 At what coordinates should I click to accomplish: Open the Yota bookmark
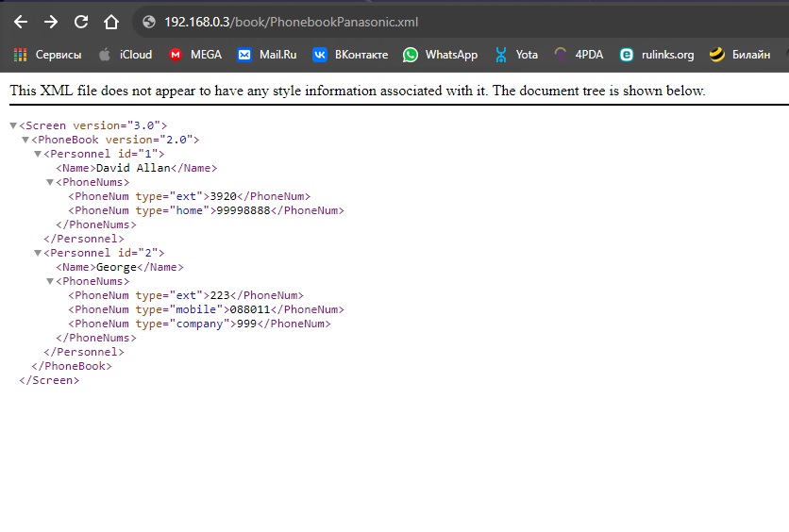(515, 55)
